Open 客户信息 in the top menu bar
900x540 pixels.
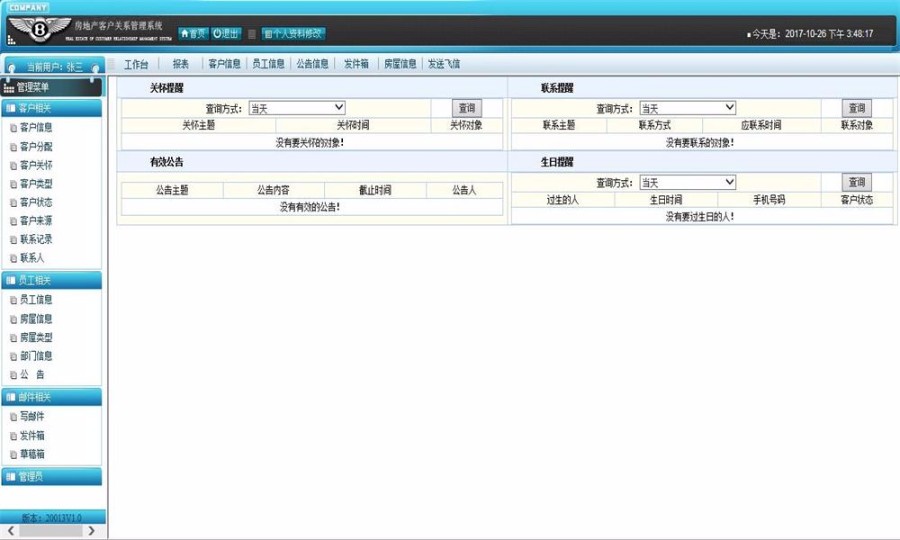coord(224,64)
